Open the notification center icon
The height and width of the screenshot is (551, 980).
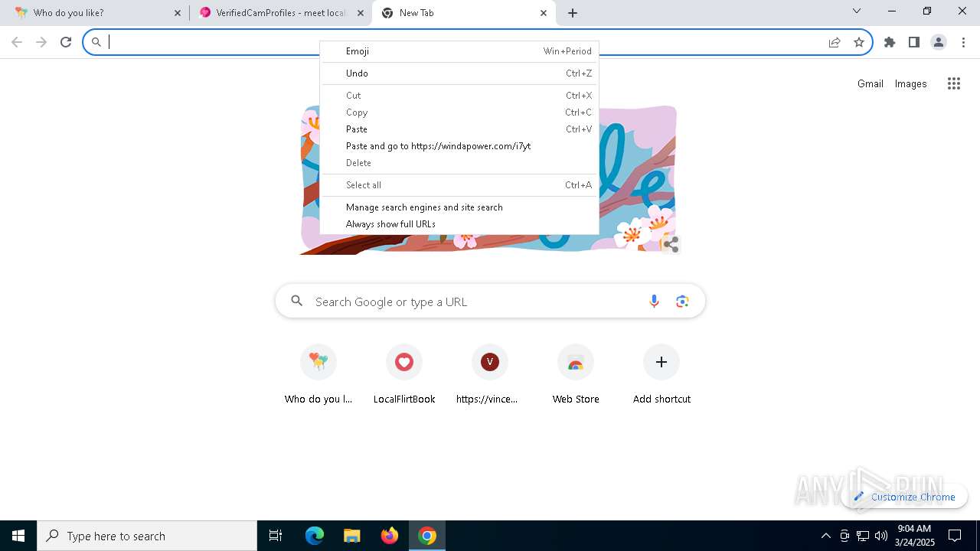tap(955, 536)
